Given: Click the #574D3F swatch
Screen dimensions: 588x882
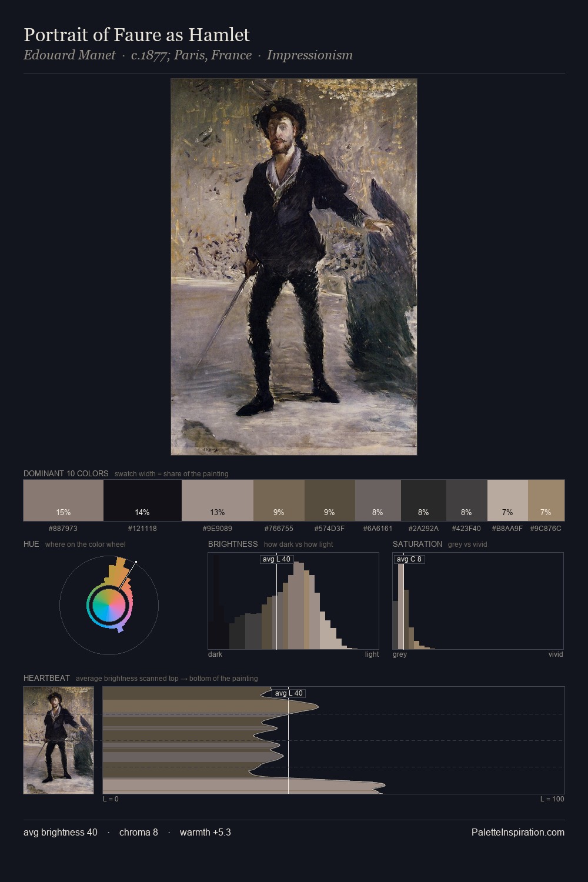Looking at the screenshot, I should pyautogui.click(x=330, y=500).
